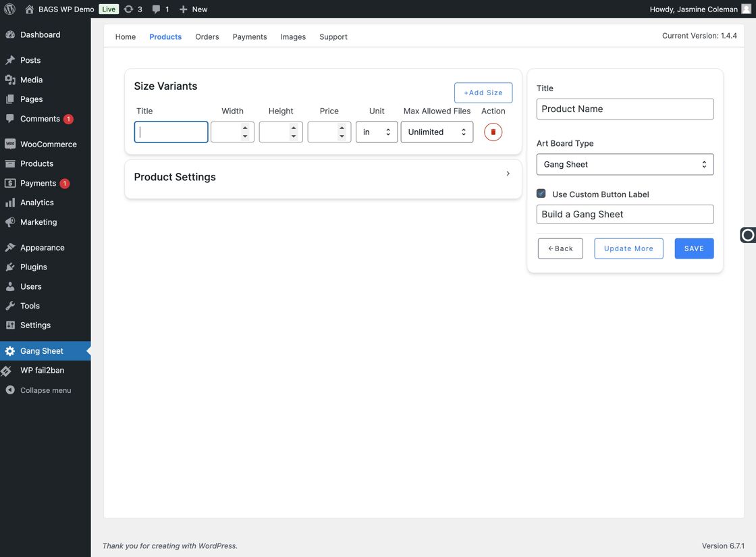Click the circular floating widget icon at the right edge
Image resolution: width=756 pixels, height=557 pixels.
[748, 235]
